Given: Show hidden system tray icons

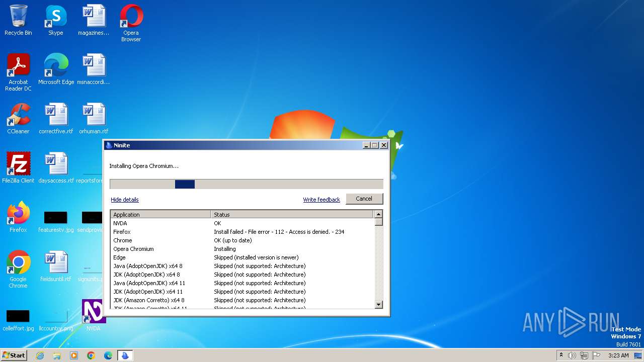Looking at the screenshot, I should point(561,355).
